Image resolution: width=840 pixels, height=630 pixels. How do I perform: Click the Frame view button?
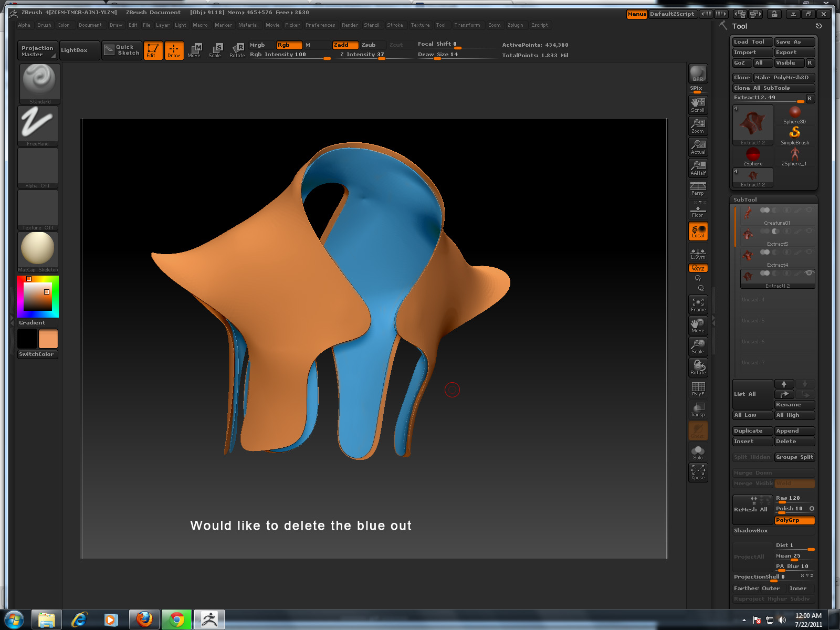coord(698,304)
